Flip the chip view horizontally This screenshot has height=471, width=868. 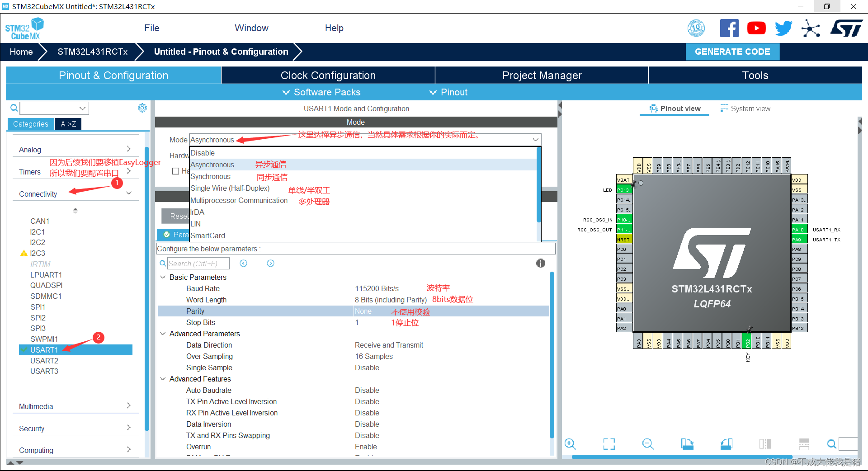click(765, 444)
